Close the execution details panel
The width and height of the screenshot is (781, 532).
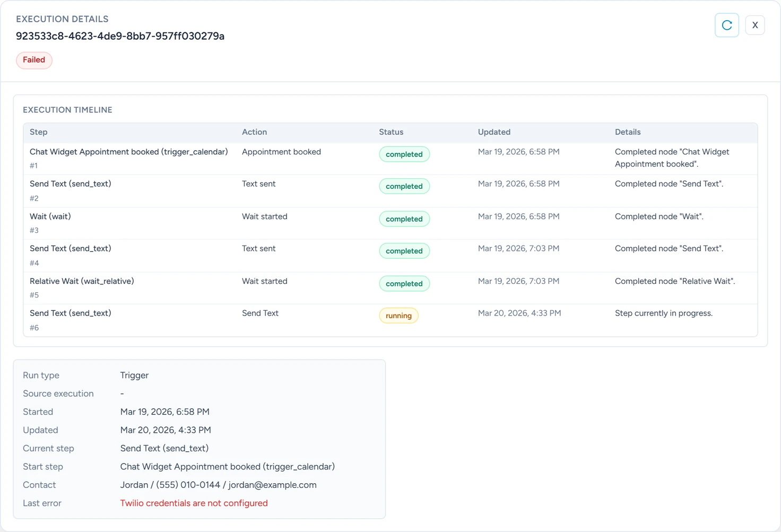click(x=755, y=25)
